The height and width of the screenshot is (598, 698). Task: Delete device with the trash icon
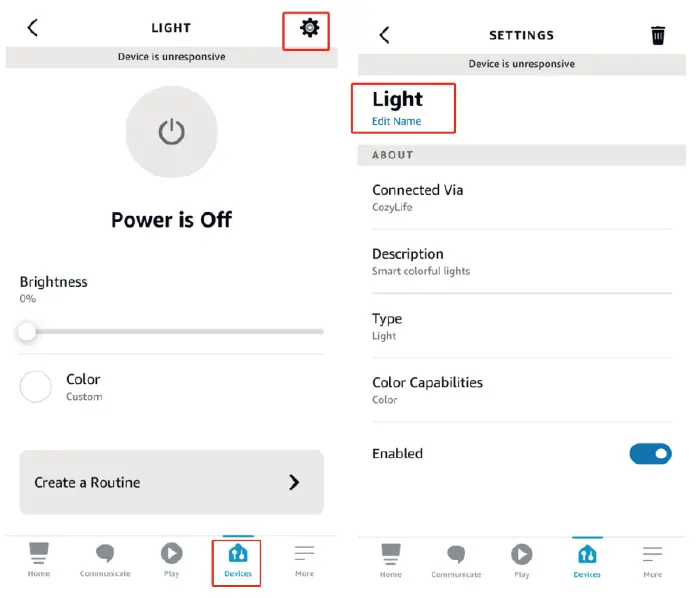pos(658,35)
